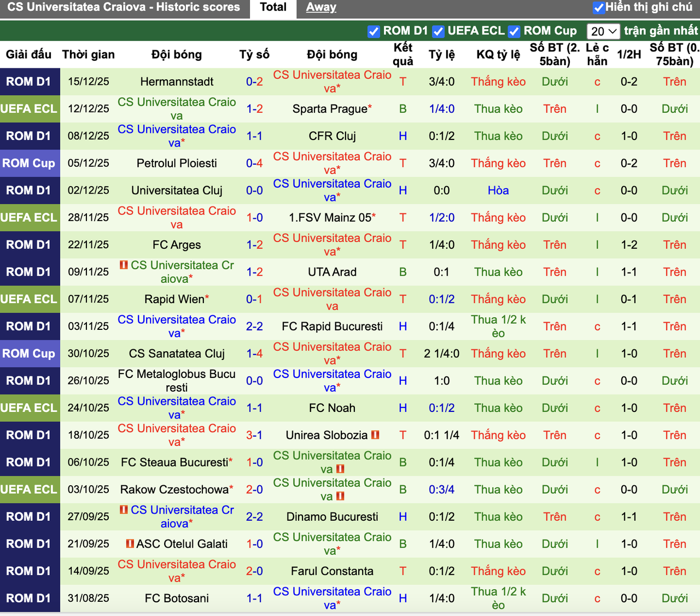The width and height of the screenshot is (700, 616).
Task: Click Thua 1/2 kèo in the FC Botosani row
Action: point(498,598)
